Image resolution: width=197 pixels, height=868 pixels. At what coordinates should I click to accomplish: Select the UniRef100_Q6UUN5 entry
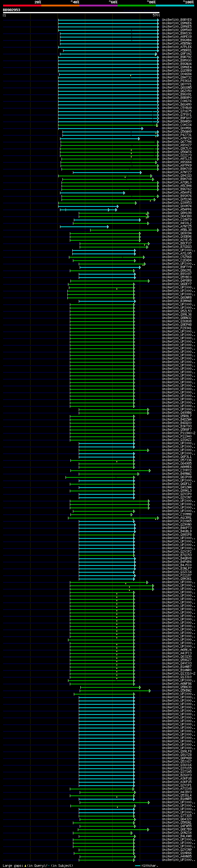176,87
